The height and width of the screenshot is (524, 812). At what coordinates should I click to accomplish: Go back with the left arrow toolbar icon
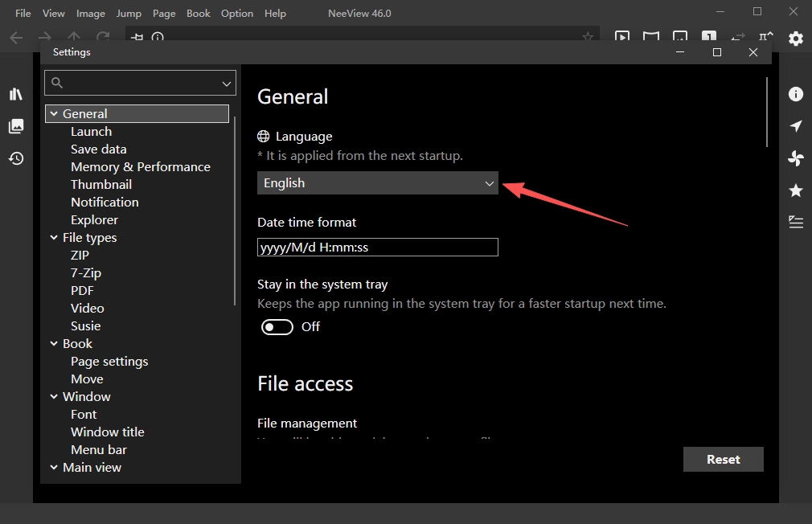pos(17,37)
